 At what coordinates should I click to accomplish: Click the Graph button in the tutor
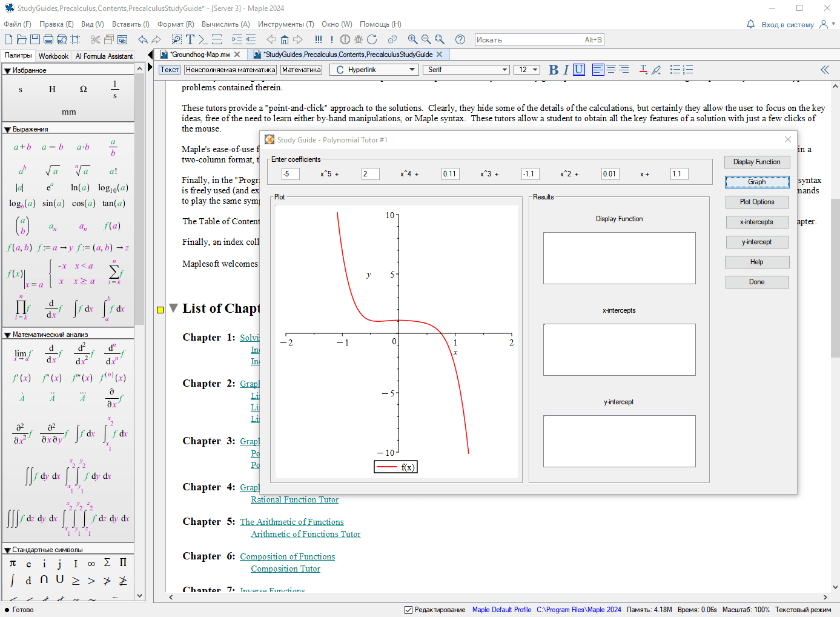pyautogui.click(x=756, y=182)
